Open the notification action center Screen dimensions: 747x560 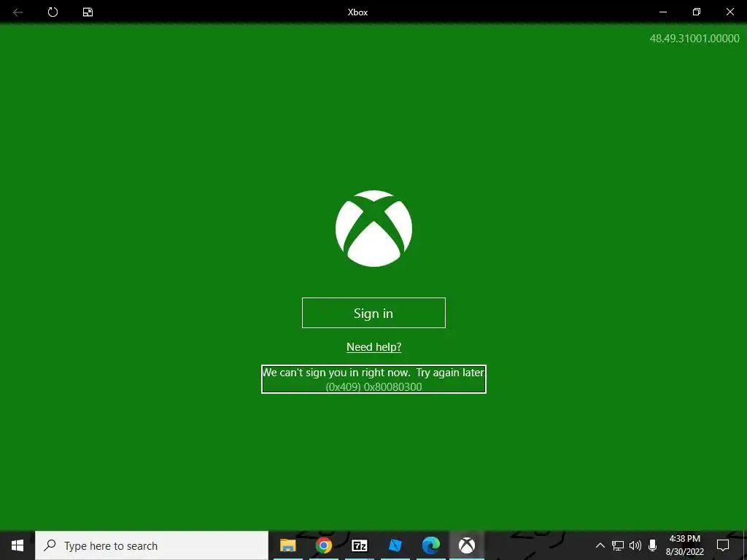pyautogui.click(x=723, y=545)
